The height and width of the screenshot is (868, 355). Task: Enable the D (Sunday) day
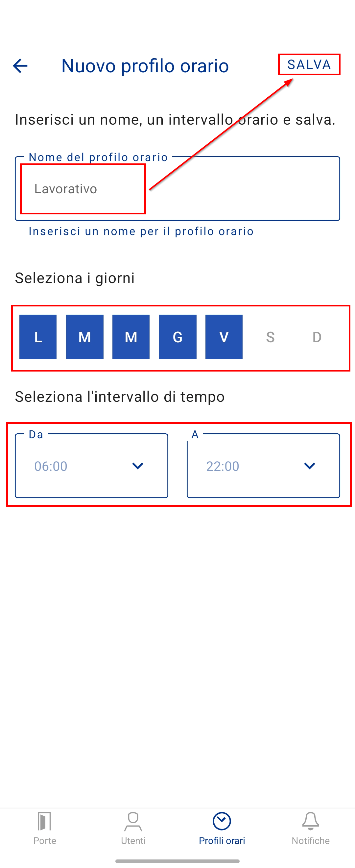317,337
